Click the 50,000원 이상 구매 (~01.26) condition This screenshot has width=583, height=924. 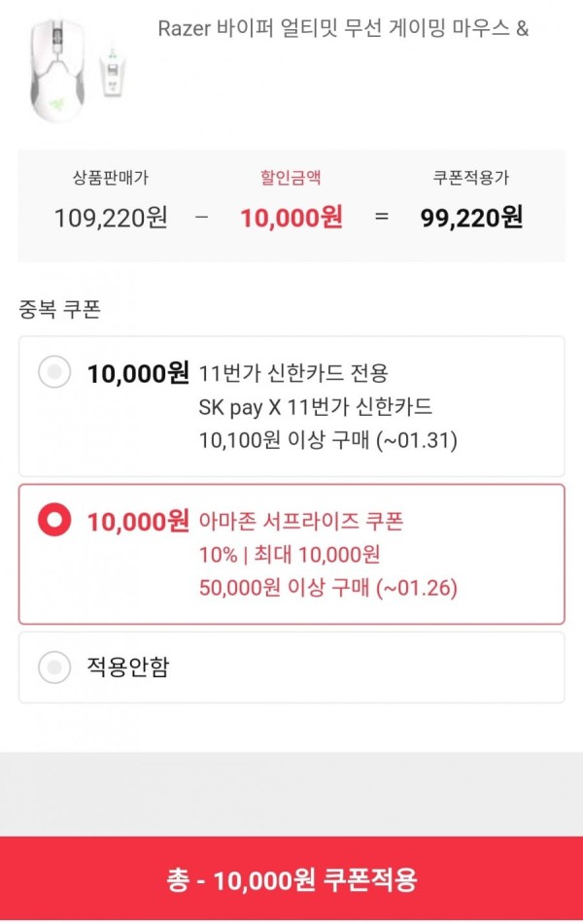click(327, 588)
